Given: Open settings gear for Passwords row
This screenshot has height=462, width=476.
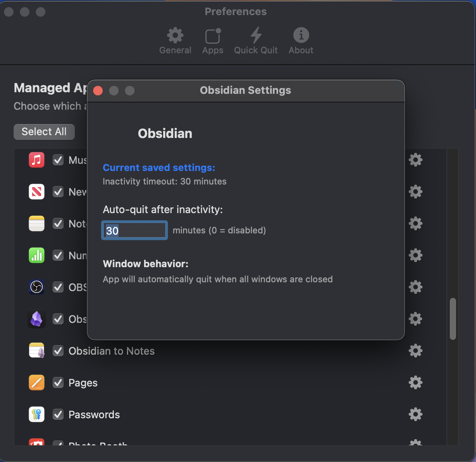Looking at the screenshot, I should click(415, 414).
